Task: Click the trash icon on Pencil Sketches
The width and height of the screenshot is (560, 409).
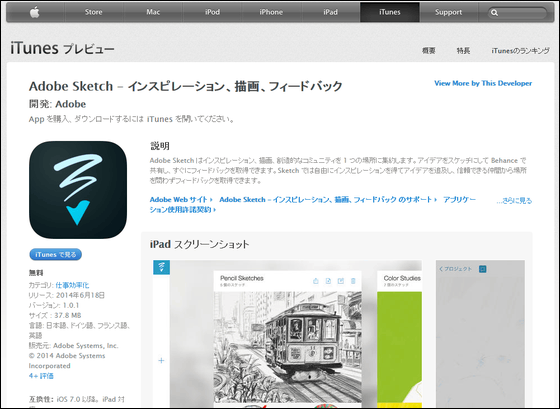Action: [353, 281]
